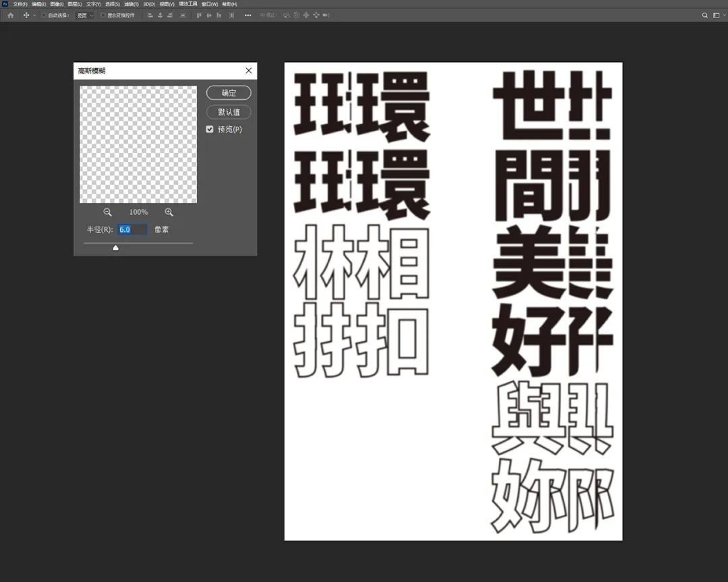Click the 半径 radius input field
This screenshot has height=582, width=728.
[132, 229]
